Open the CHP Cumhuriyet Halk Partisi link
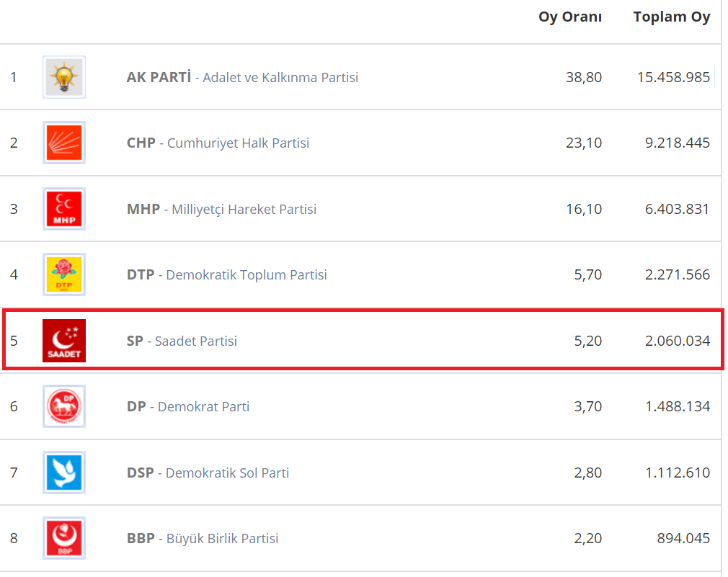Viewport: 728px width, 577px height. click(x=218, y=143)
